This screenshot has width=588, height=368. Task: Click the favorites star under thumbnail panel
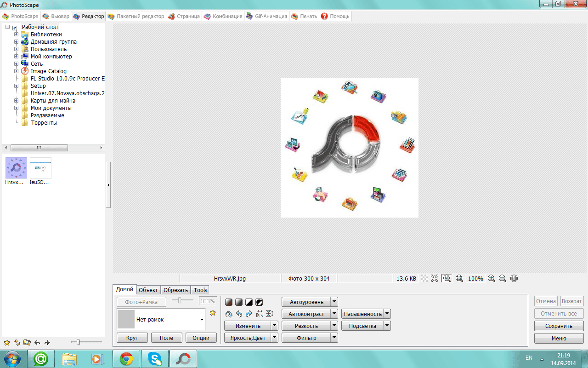(x=7, y=343)
